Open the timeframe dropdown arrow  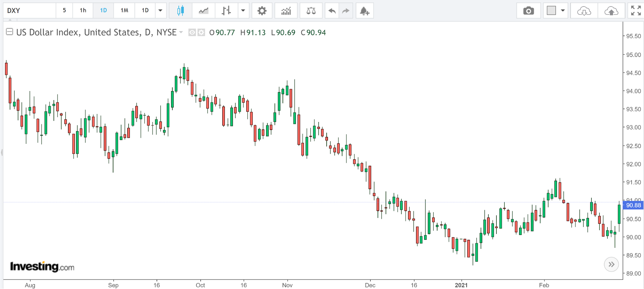[x=160, y=11]
